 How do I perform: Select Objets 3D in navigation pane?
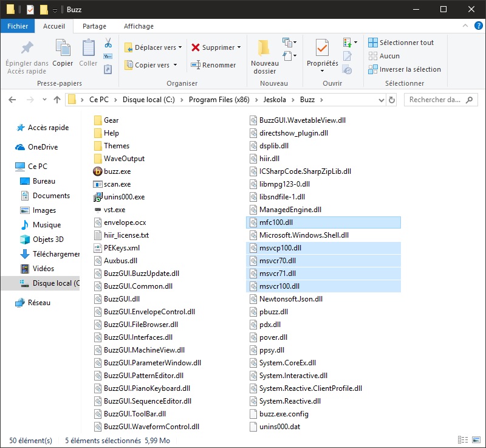coord(42,240)
